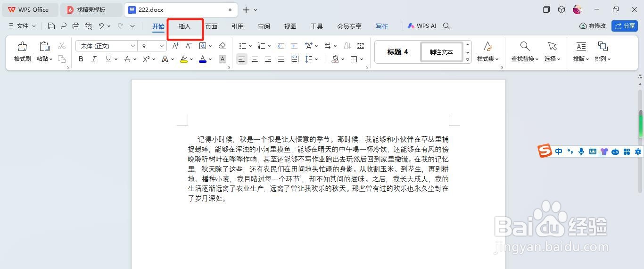The width and height of the screenshot is (644, 269).
Task: Click the Select cursor icon
Action: click(x=552, y=46)
